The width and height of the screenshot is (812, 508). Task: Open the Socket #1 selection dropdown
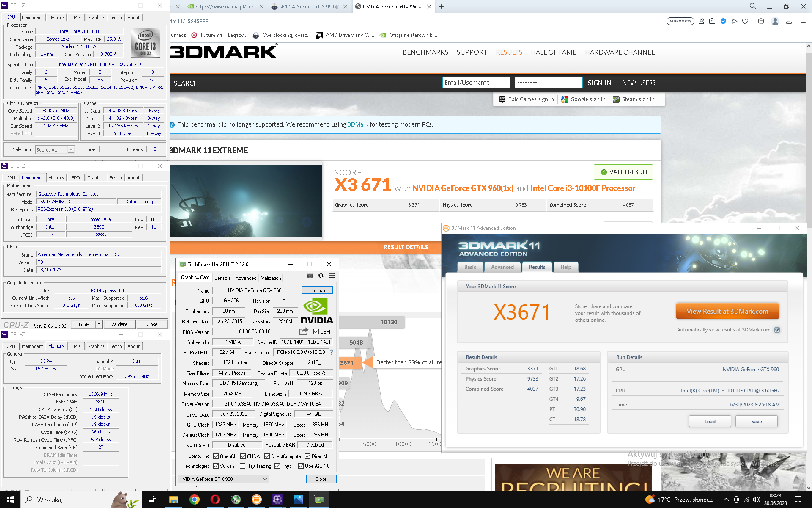pyautogui.click(x=55, y=149)
